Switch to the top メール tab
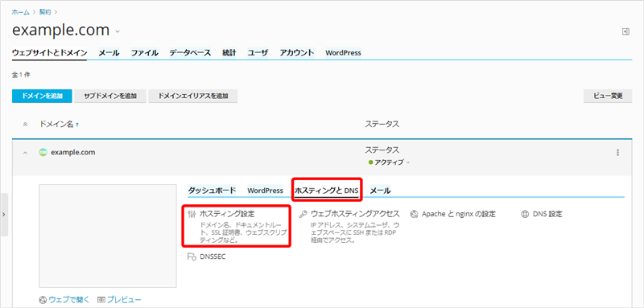Image resolution: width=644 pixels, height=308 pixels. pyautogui.click(x=109, y=53)
